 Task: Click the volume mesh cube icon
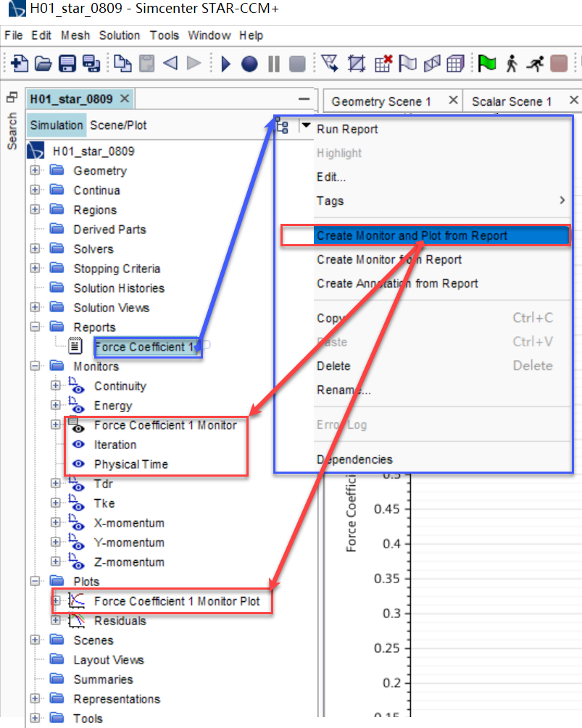pyautogui.click(x=455, y=64)
